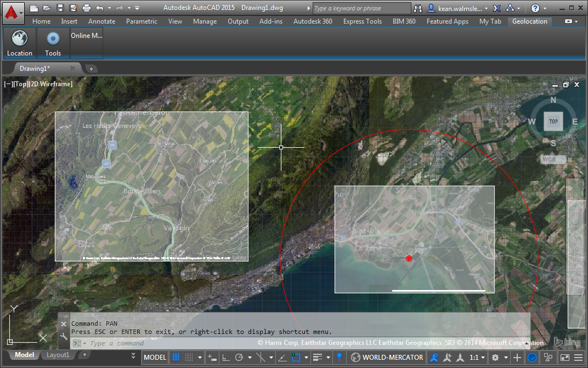Click the Online Map panel button
Viewport: 588px width, 368px height.
(86, 43)
